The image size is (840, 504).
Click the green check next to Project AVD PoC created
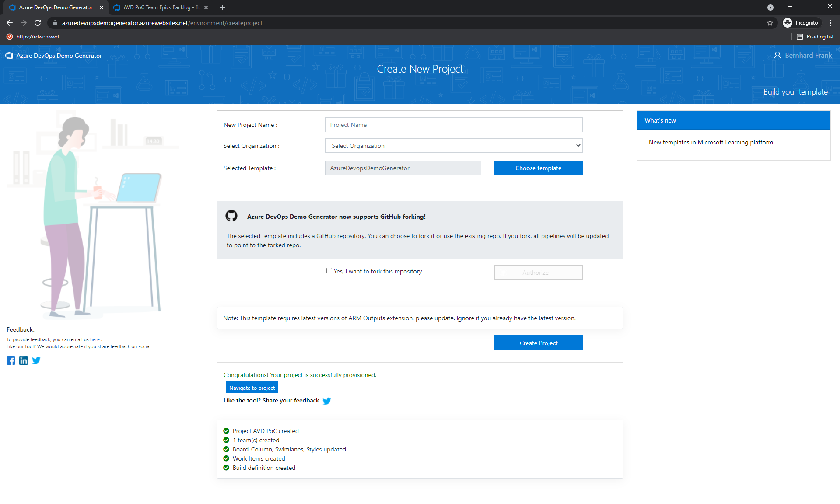(226, 431)
